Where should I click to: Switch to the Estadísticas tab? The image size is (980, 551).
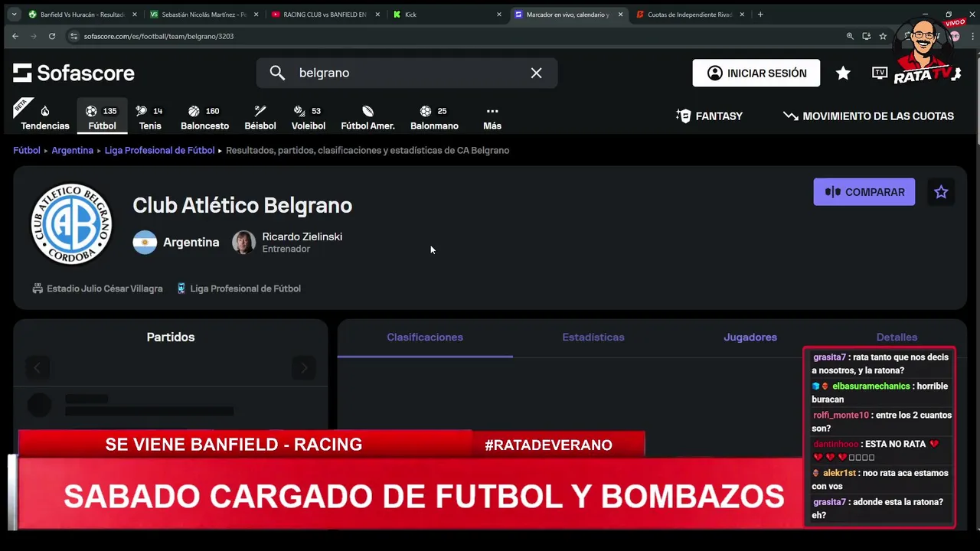[593, 337]
